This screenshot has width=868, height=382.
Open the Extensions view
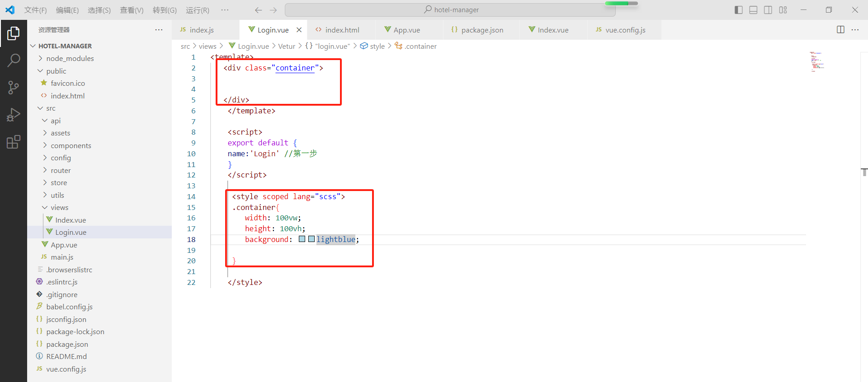[x=14, y=142]
